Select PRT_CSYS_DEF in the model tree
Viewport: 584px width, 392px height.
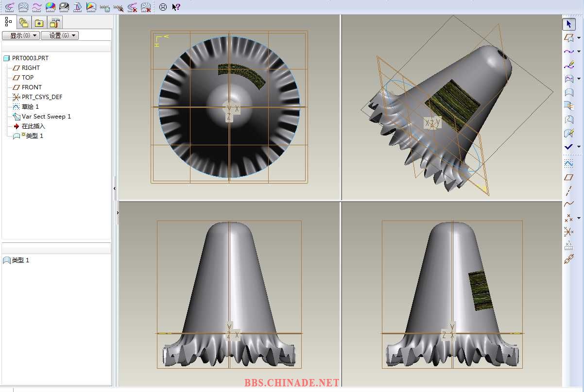(42, 97)
